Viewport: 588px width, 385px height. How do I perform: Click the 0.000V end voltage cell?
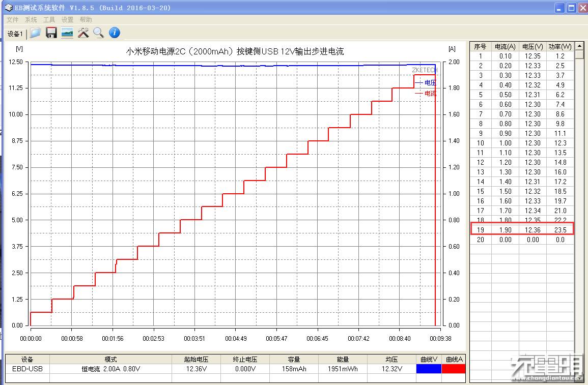tap(245, 369)
